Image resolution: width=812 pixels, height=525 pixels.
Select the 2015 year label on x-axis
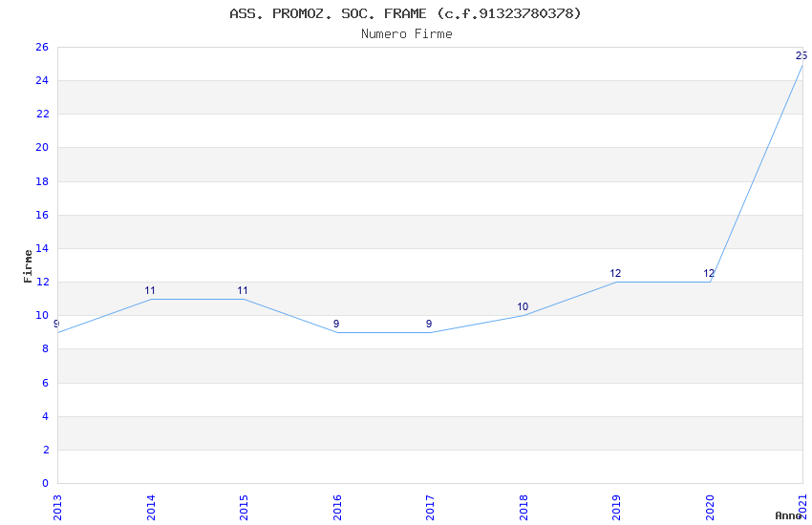point(244,508)
